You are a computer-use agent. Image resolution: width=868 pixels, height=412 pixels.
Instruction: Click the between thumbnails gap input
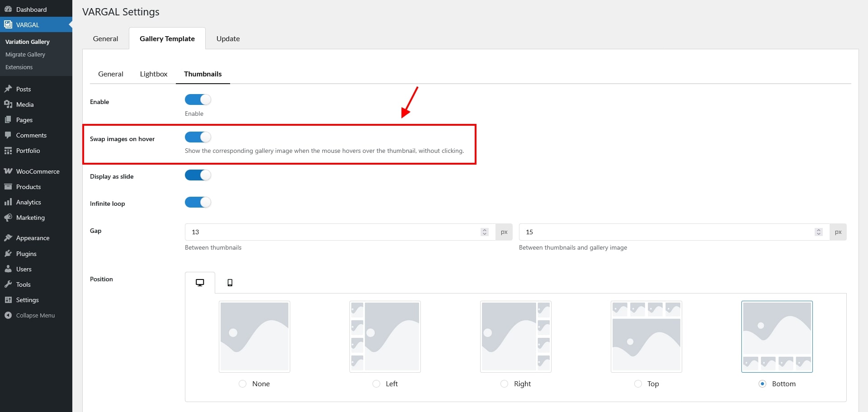(x=340, y=232)
